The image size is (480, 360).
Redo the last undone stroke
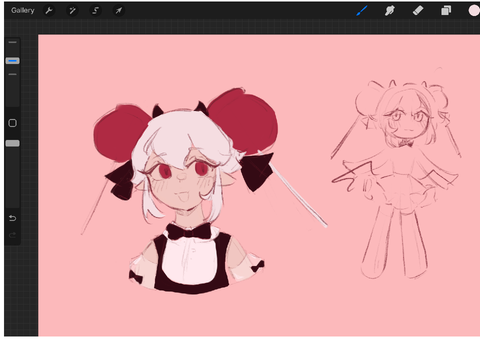pyautogui.click(x=12, y=235)
